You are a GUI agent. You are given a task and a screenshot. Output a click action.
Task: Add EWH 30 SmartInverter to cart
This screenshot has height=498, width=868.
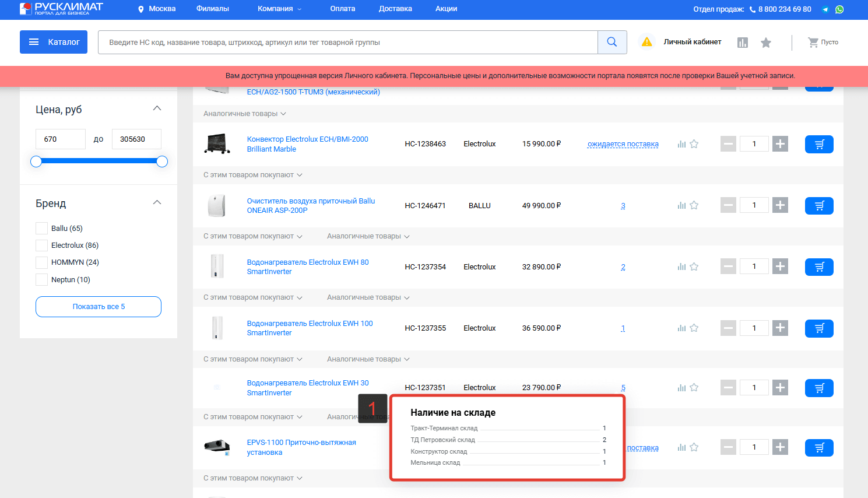click(819, 388)
